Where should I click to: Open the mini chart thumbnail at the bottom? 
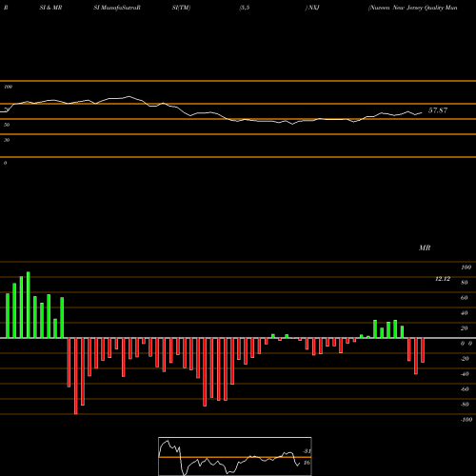[235, 456]
